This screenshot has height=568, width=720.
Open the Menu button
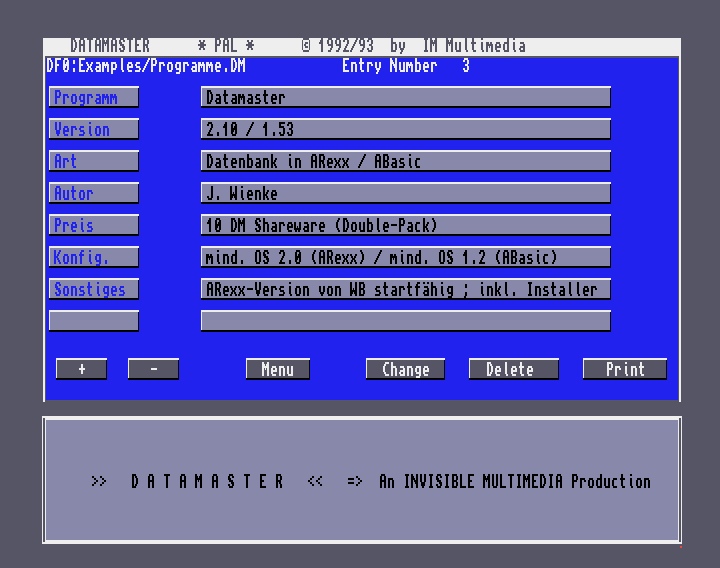point(277,369)
